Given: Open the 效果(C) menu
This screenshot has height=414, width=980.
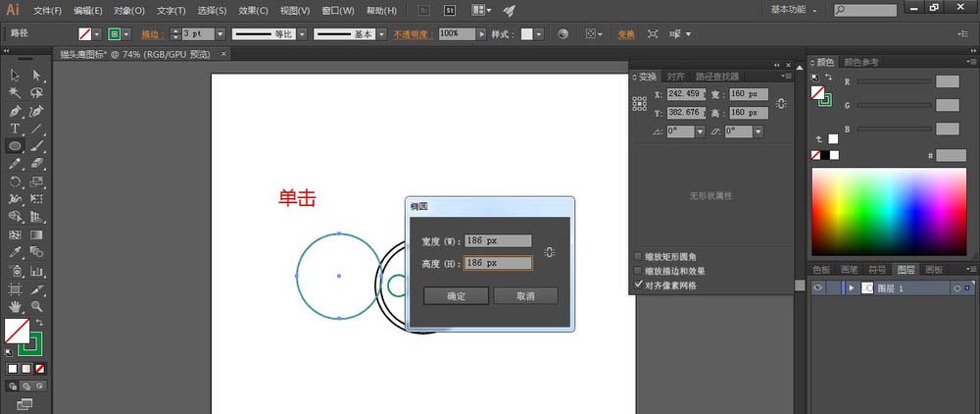Looking at the screenshot, I should pyautogui.click(x=254, y=11).
